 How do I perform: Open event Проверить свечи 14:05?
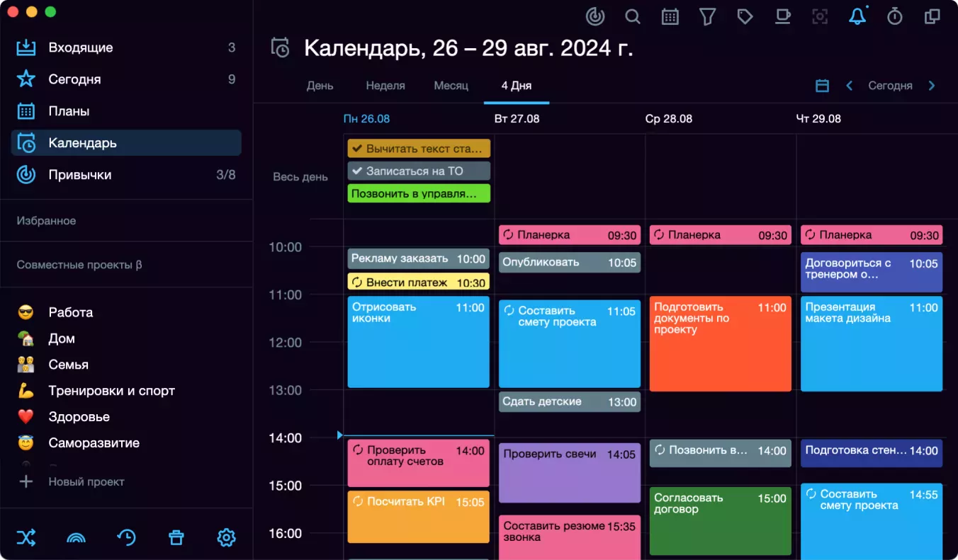point(570,473)
